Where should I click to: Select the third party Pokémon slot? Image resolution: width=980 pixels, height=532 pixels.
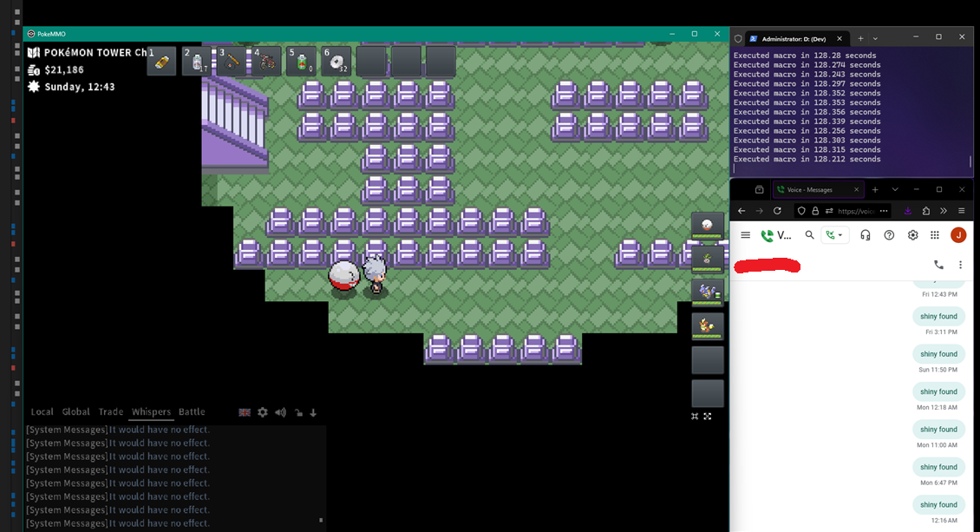(x=708, y=292)
